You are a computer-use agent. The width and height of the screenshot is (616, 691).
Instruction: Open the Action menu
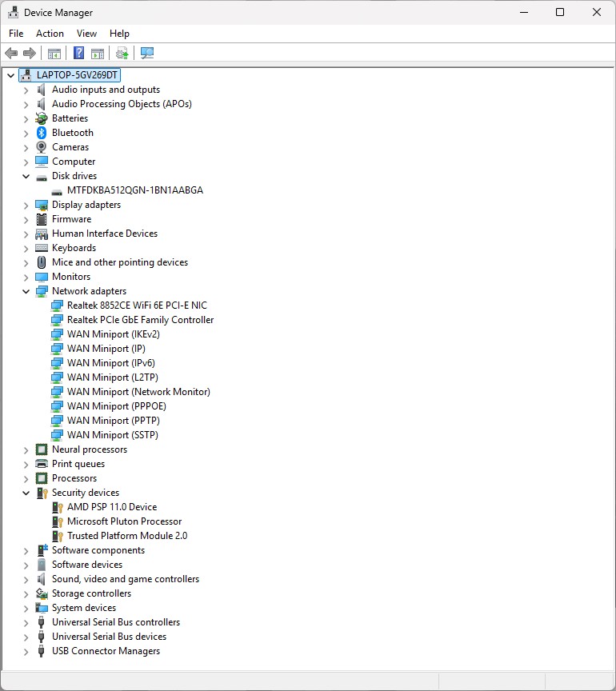pos(50,34)
